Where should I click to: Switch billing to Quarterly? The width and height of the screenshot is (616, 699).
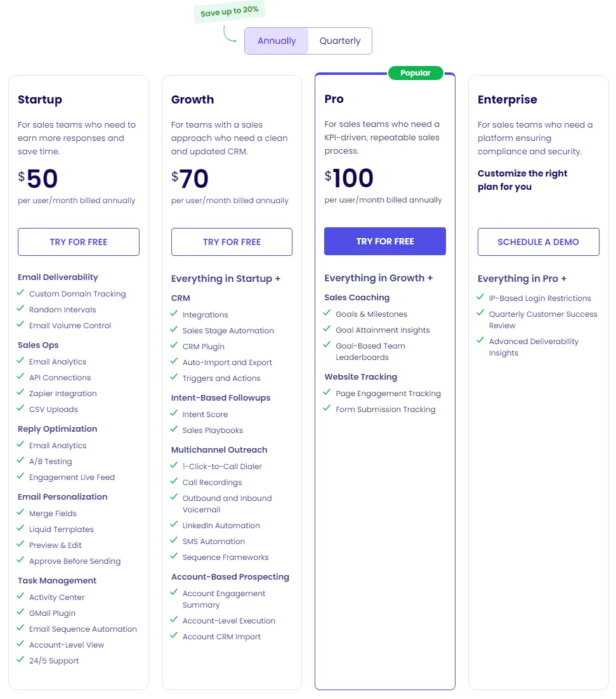(340, 41)
